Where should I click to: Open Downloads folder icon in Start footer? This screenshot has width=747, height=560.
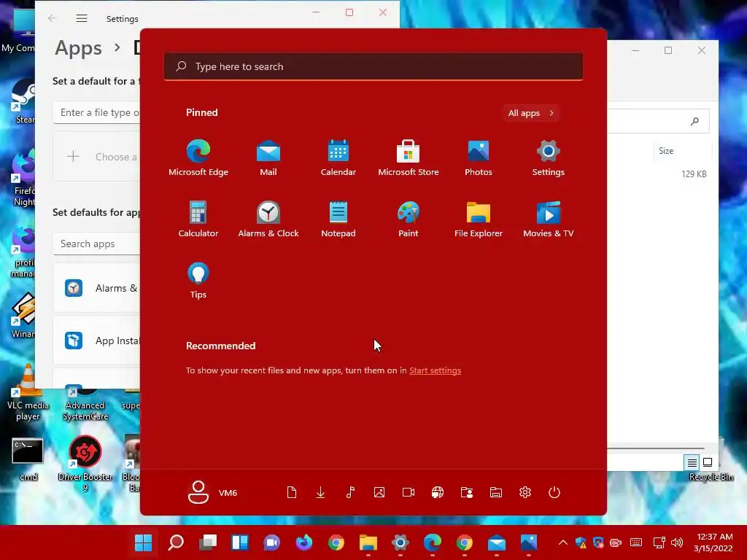321,492
